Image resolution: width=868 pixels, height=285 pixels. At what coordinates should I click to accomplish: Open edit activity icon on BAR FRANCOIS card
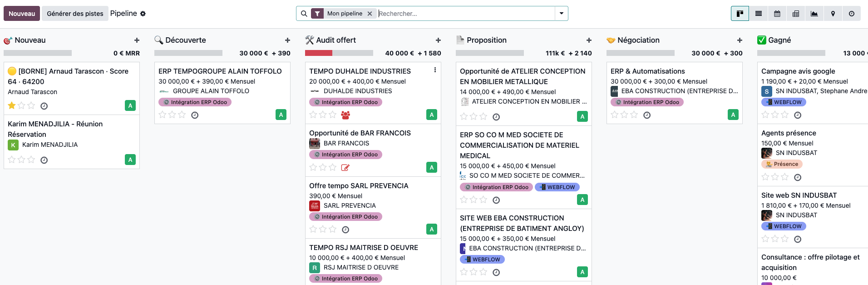345,168
